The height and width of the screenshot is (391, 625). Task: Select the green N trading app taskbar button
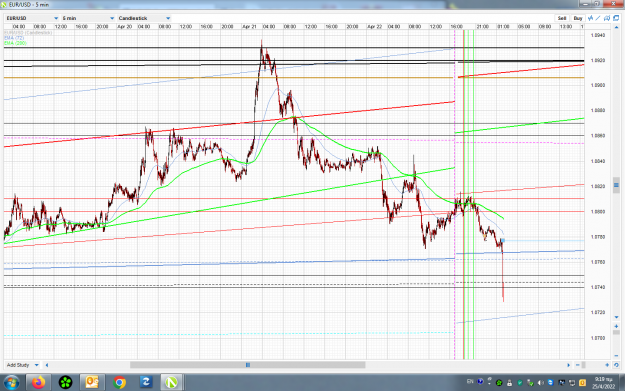click(x=171, y=383)
